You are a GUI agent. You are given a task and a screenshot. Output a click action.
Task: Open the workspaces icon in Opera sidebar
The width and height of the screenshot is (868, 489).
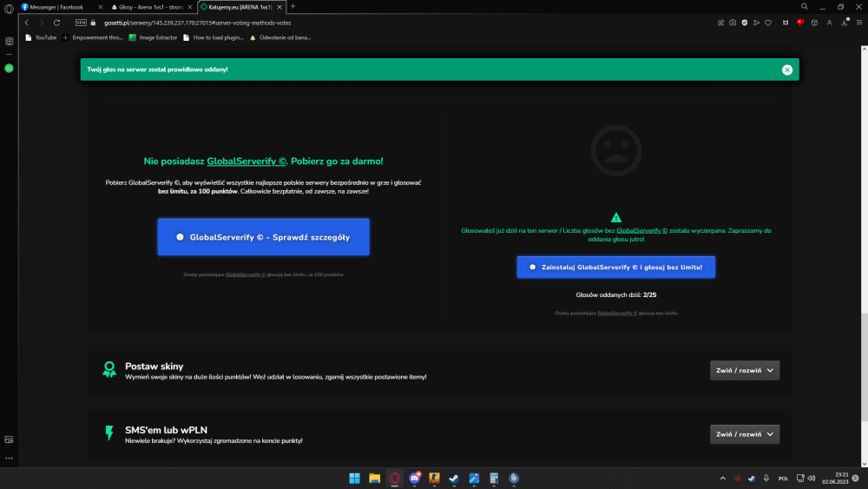click(x=9, y=42)
